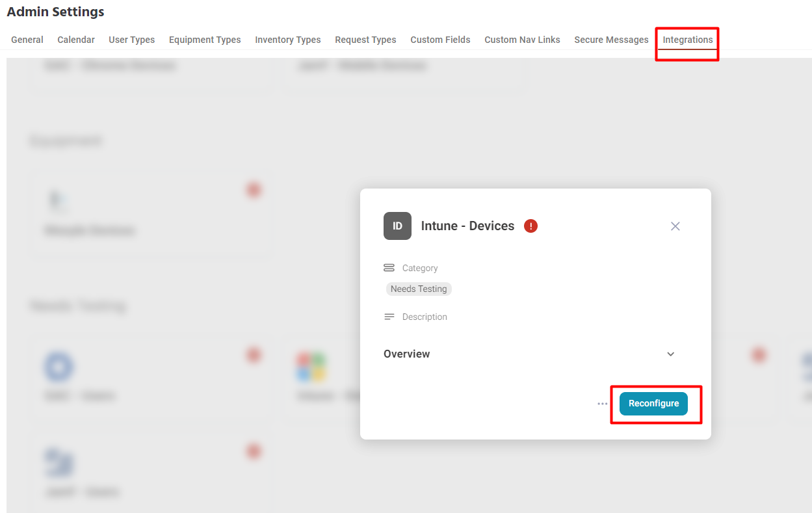Screen dimensions: 812x513
Task: Click the ID avatar icon in the dialog
Action: [x=397, y=226]
